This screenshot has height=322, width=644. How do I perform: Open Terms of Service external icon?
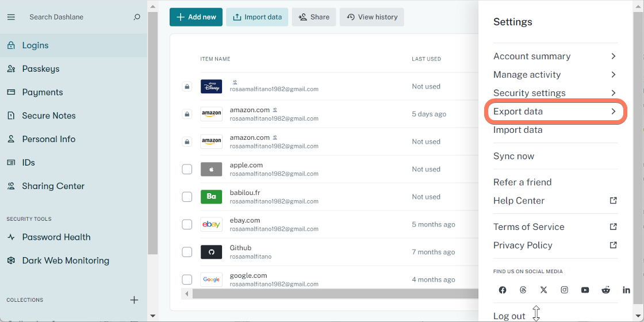[613, 227]
